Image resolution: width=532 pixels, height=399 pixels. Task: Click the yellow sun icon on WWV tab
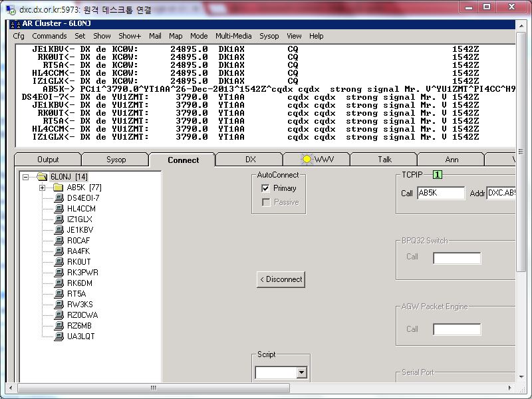(x=307, y=159)
